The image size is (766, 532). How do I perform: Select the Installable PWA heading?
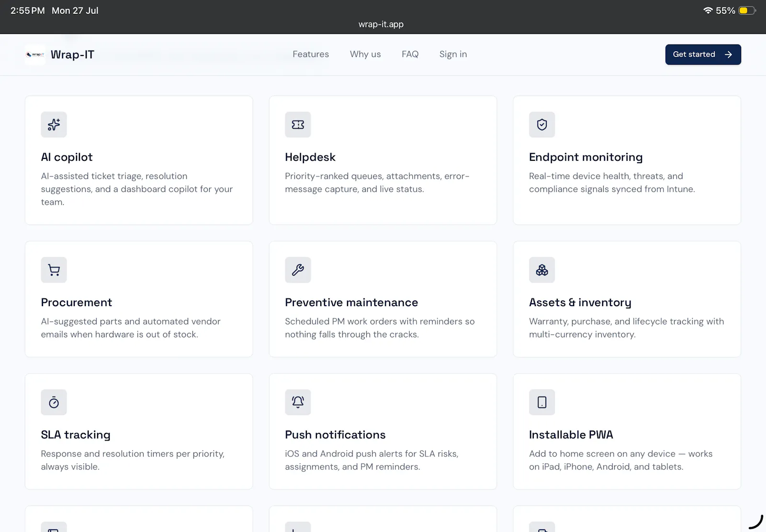coord(571,434)
